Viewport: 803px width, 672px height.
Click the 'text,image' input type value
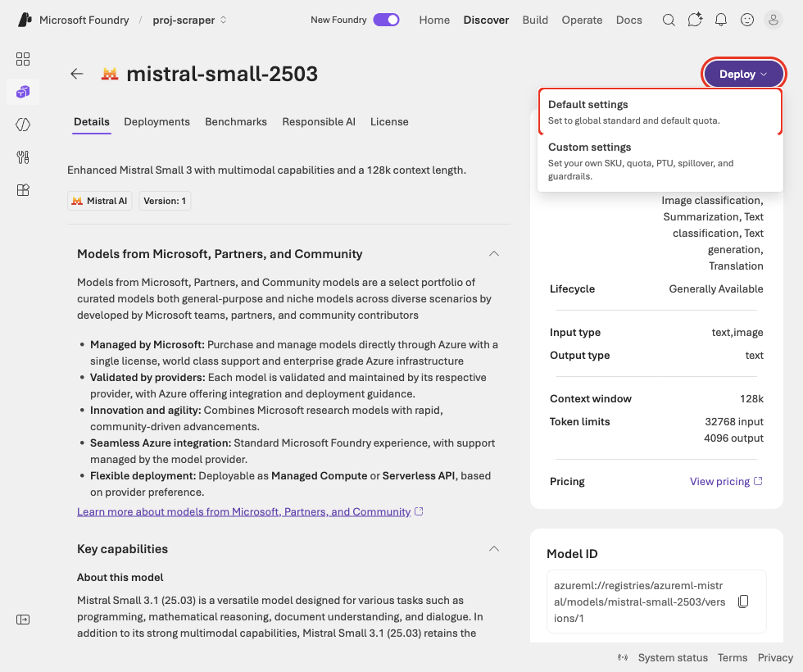click(737, 333)
